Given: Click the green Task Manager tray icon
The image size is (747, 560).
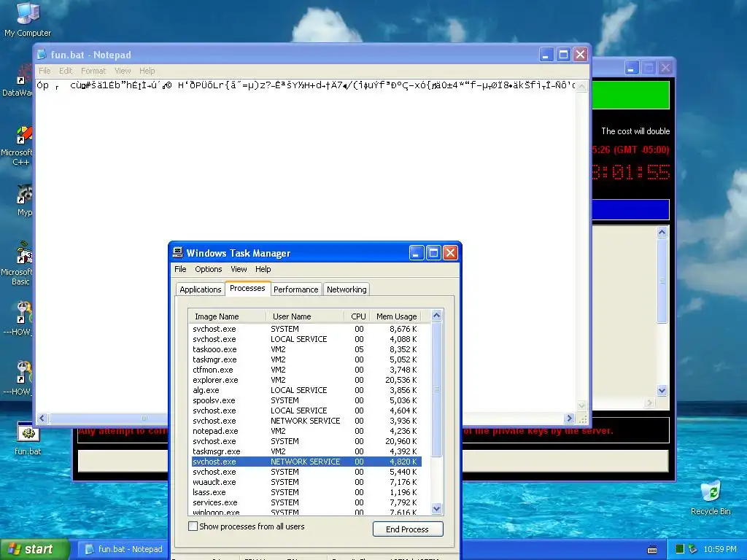Looking at the screenshot, I should point(680,549).
